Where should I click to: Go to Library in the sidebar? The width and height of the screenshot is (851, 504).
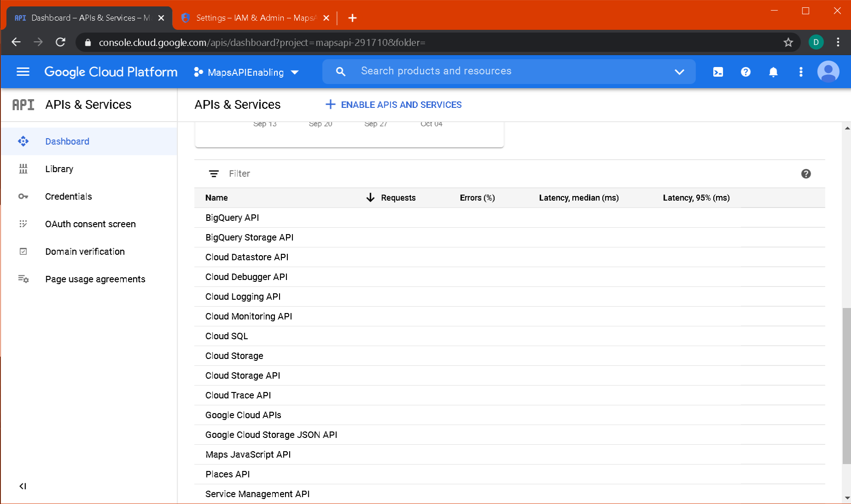59,169
